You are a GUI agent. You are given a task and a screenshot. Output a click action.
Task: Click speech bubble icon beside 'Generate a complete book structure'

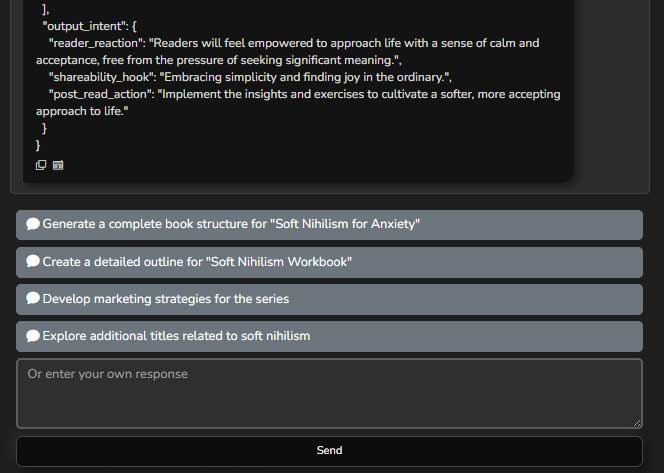pyautogui.click(x=33, y=224)
